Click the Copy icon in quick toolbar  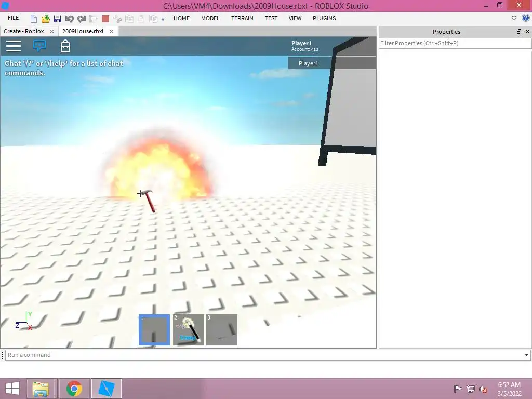pyautogui.click(x=129, y=19)
